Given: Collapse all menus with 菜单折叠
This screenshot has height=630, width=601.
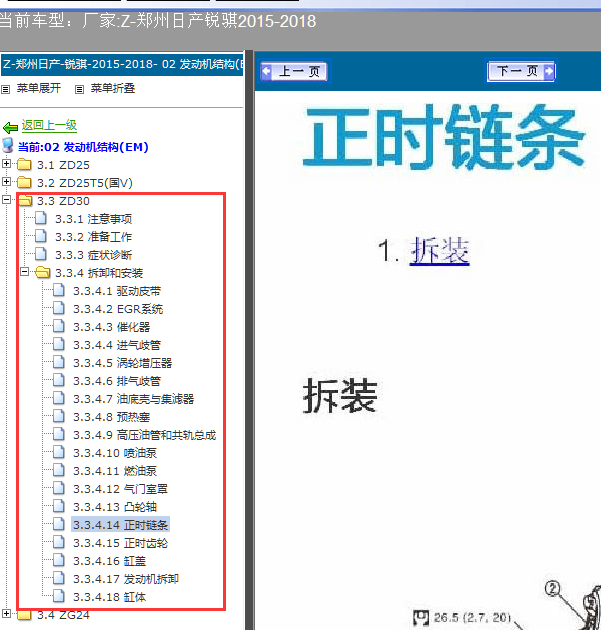Looking at the screenshot, I should [x=112, y=88].
